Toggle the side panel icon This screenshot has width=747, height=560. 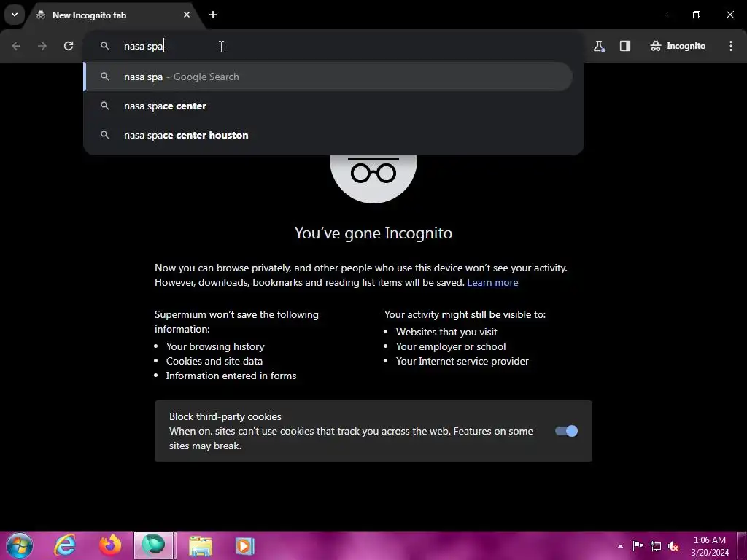point(625,46)
